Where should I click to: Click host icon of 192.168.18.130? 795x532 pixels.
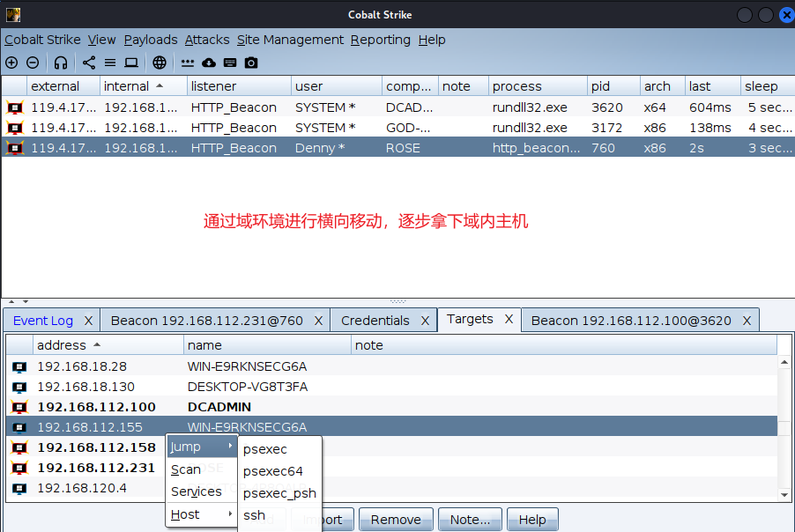click(19, 387)
